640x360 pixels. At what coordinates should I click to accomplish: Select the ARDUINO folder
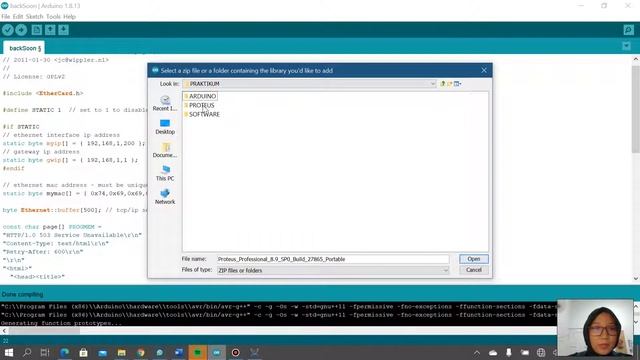click(200, 96)
